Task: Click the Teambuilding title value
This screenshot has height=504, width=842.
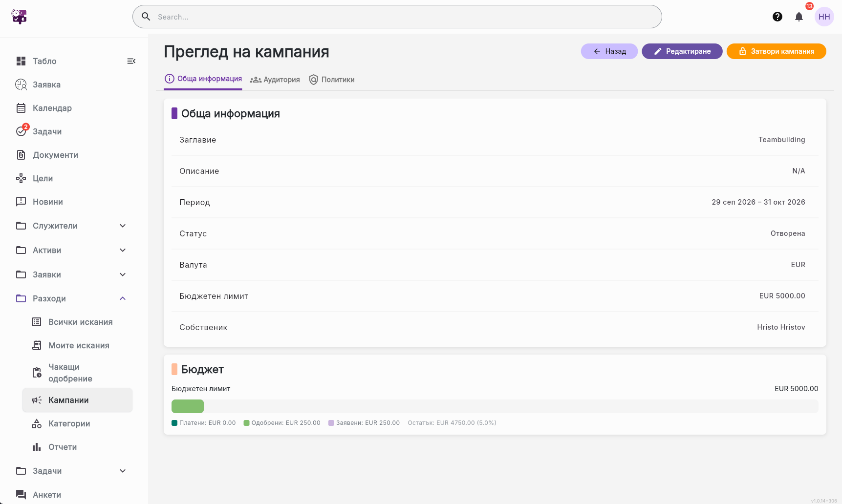Action: click(x=781, y=140)
